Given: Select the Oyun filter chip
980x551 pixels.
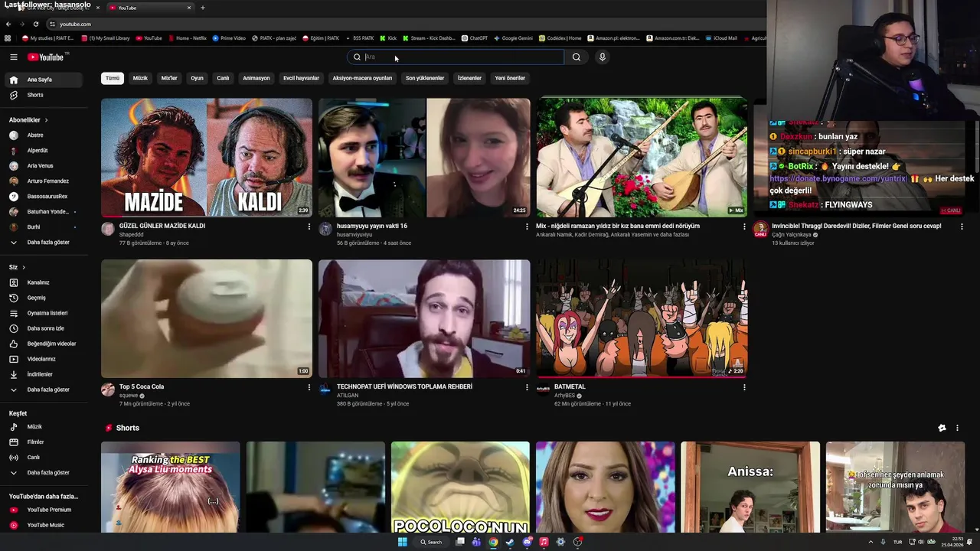Looking at the screenshot, I should coord(197,78).
